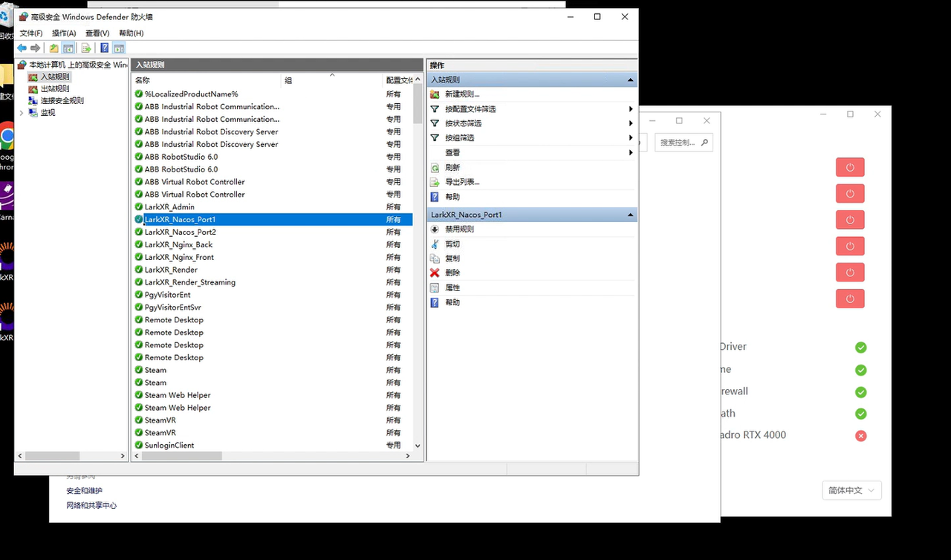
Task: Click the search magnifier in control panel window
Action: point(704,142)
